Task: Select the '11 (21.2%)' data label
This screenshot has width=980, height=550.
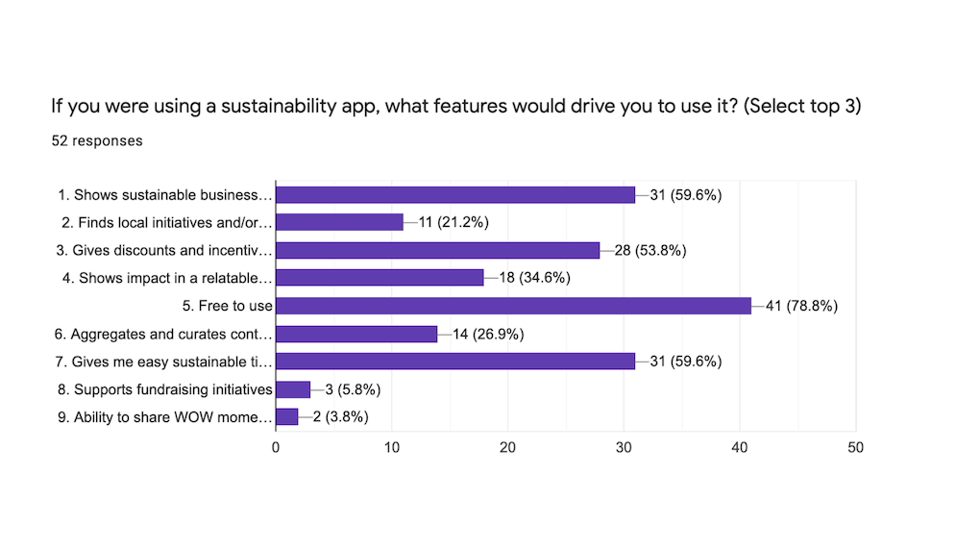Action: point(453,223)
